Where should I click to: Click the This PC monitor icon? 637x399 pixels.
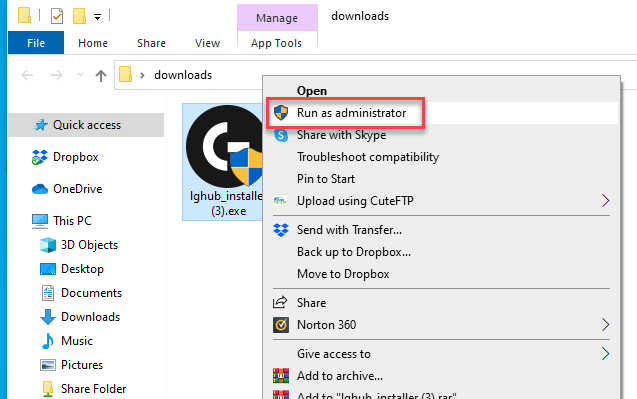point(40,221)
